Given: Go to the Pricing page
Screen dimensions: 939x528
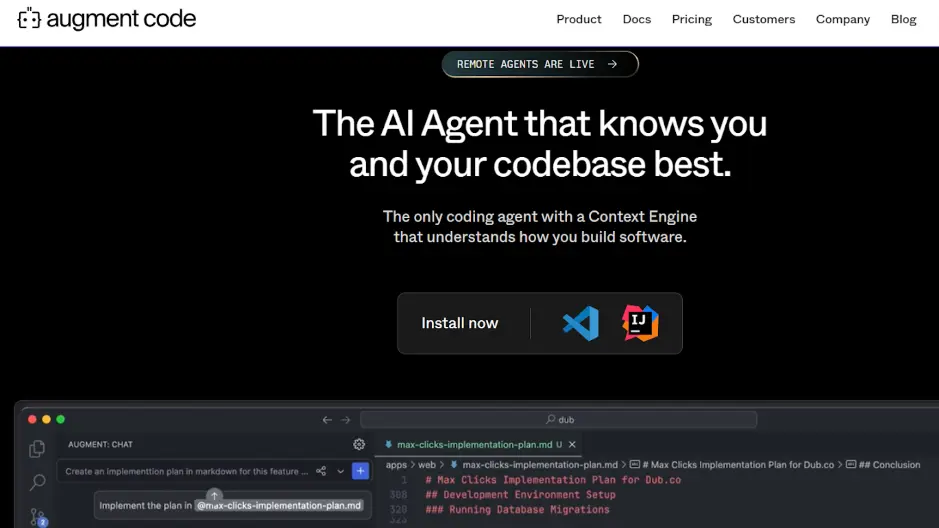Looking at the screenshot, I should pyautogui.click(x=692, y=19).
